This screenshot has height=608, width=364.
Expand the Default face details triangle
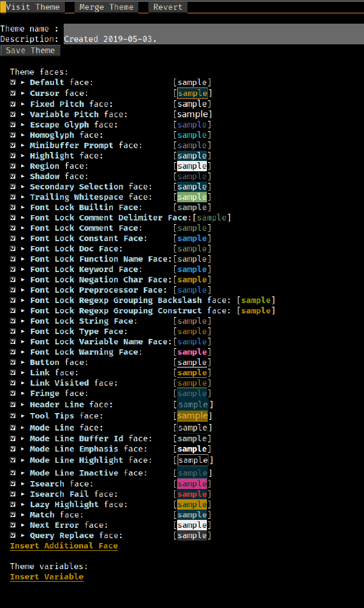pos(23,82)
